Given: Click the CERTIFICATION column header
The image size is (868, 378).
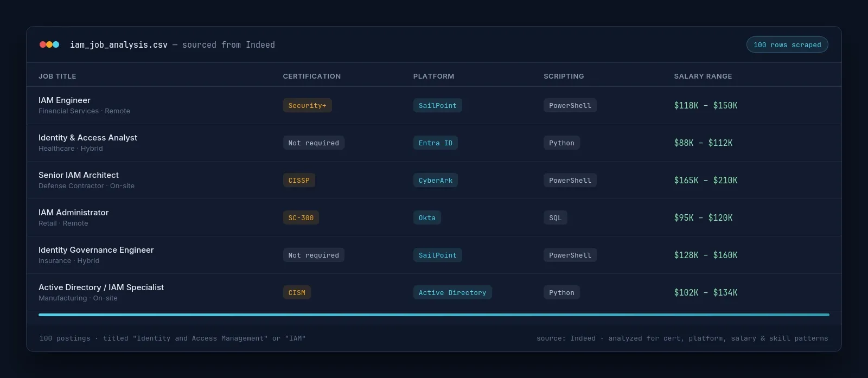Looking at the screenshot, I should pyautogui.click(x=312, y=76).
